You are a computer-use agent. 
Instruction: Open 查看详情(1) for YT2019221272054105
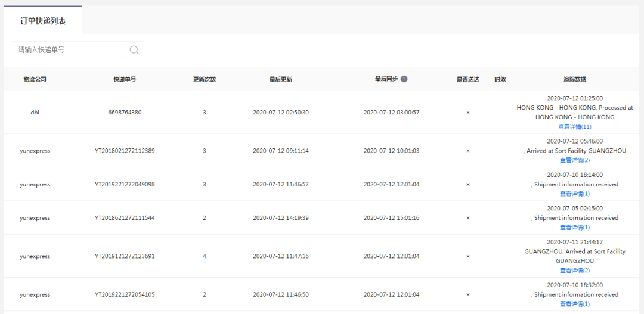(575, 304)
